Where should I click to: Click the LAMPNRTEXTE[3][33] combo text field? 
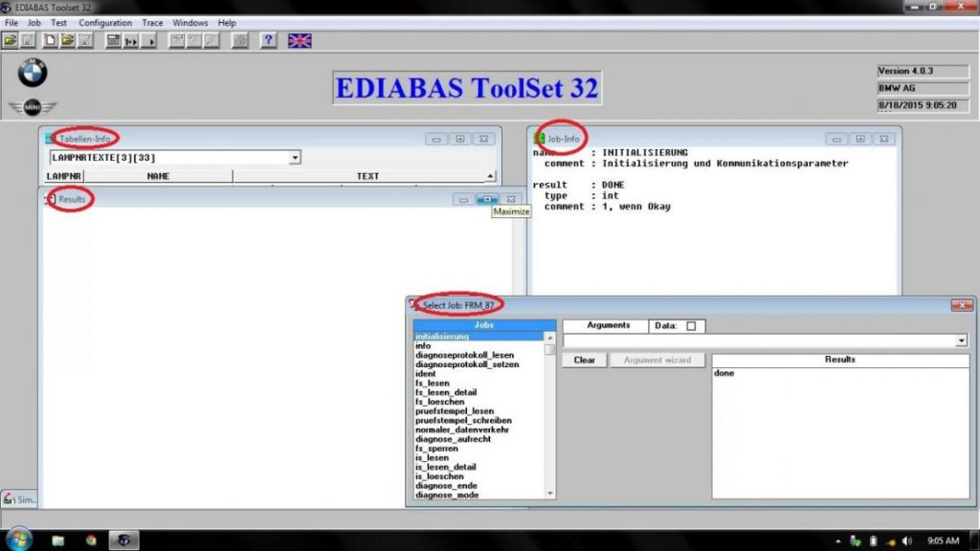(168, 158)
